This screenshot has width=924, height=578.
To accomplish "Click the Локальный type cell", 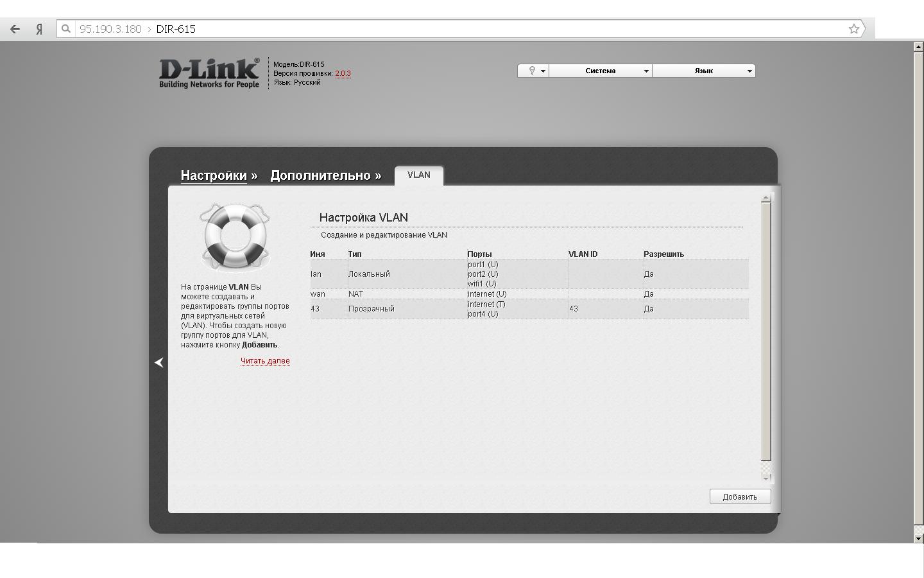I will tap(369, 274).
